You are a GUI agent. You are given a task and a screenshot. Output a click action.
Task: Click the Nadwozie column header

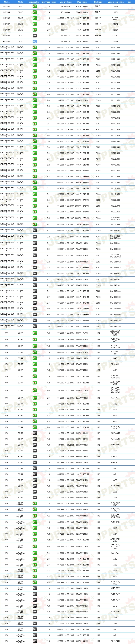98,2
